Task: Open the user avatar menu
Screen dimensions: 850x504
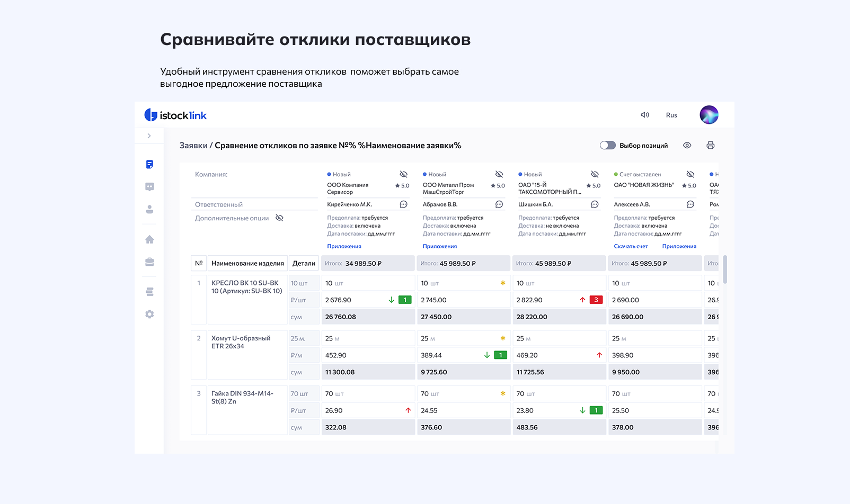Action: coord(709,115)
